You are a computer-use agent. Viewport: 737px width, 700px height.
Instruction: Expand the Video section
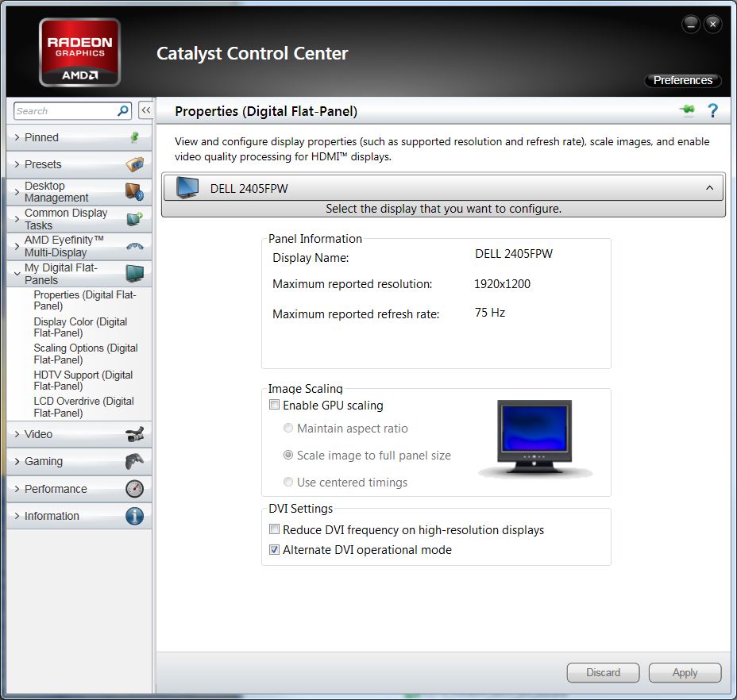click(79, 434)
